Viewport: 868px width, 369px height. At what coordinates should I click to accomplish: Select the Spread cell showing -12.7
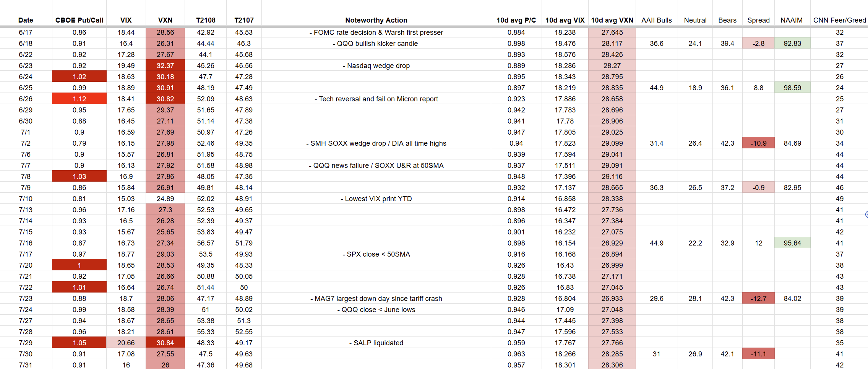pos(758,299)
